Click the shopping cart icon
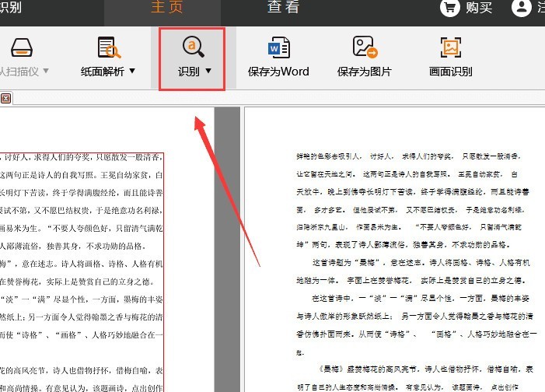Viewport: 545px width, 392px height. (450, 7)
